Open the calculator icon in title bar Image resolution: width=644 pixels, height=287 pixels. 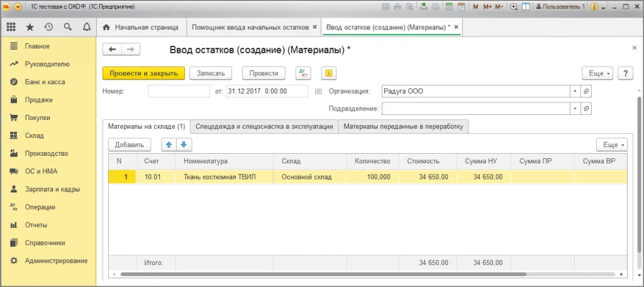click(449, 7)
